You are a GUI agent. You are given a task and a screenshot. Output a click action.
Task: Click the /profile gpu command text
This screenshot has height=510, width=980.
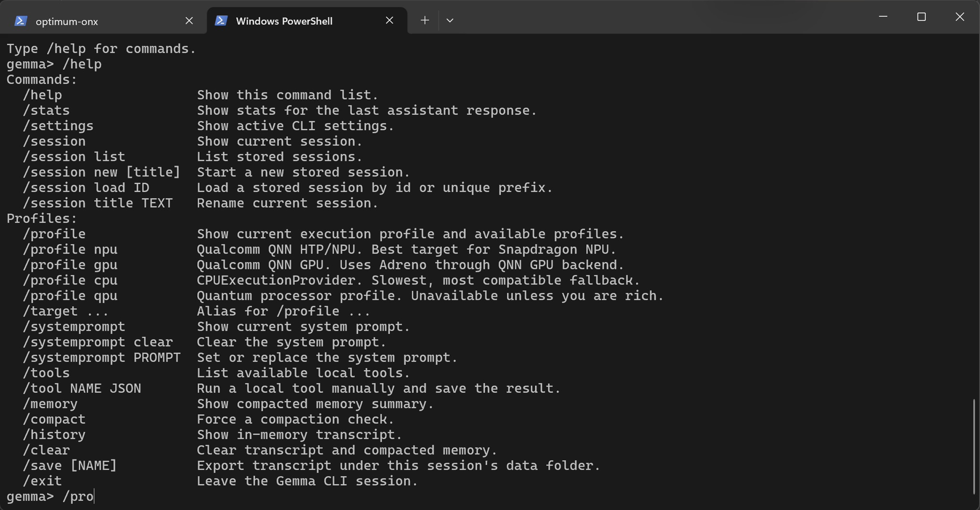point(70,265)
